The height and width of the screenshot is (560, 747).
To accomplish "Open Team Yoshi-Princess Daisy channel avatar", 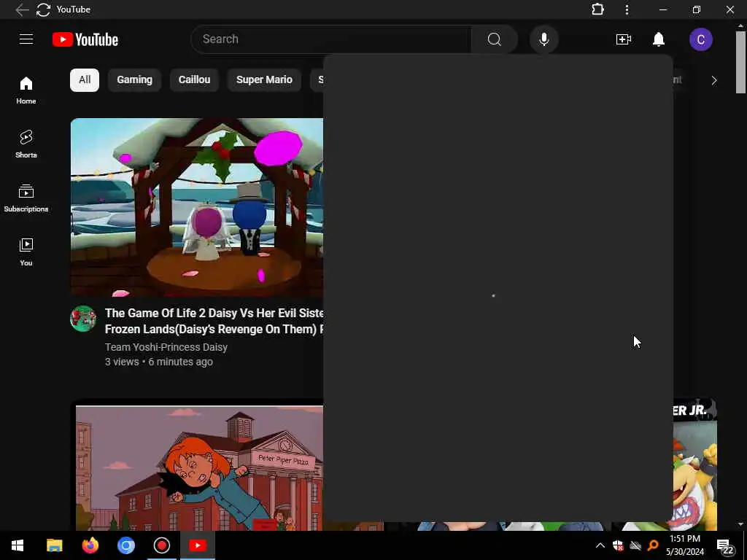I will point(83,319).
